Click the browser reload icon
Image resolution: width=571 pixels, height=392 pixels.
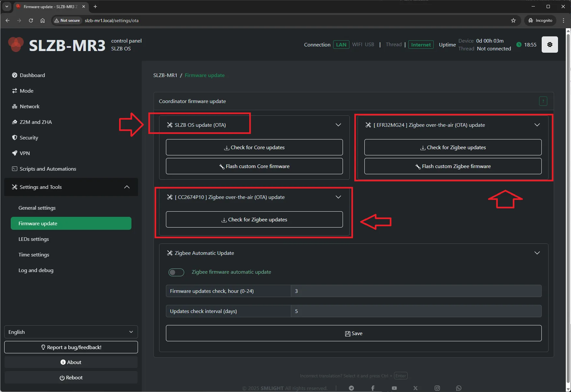point(31,20)
